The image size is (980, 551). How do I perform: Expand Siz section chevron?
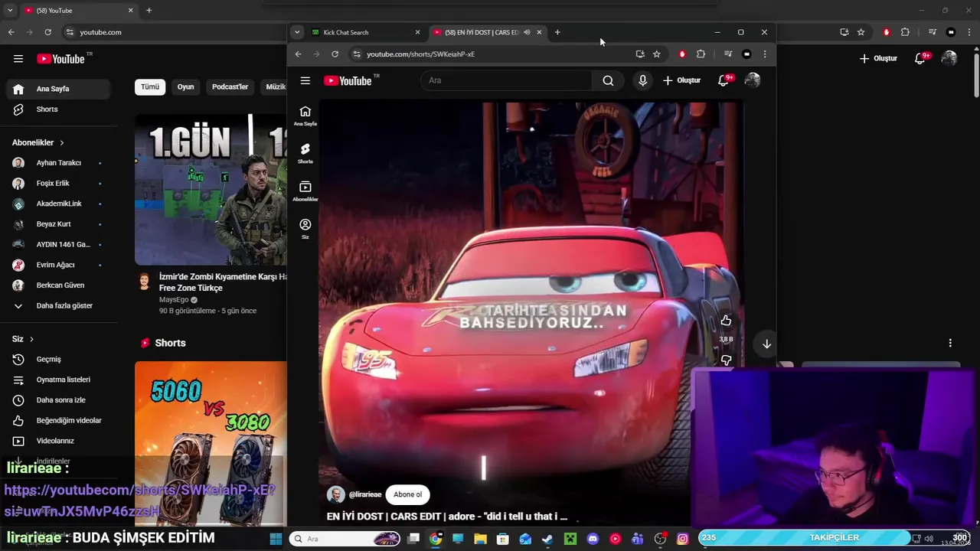31,339
